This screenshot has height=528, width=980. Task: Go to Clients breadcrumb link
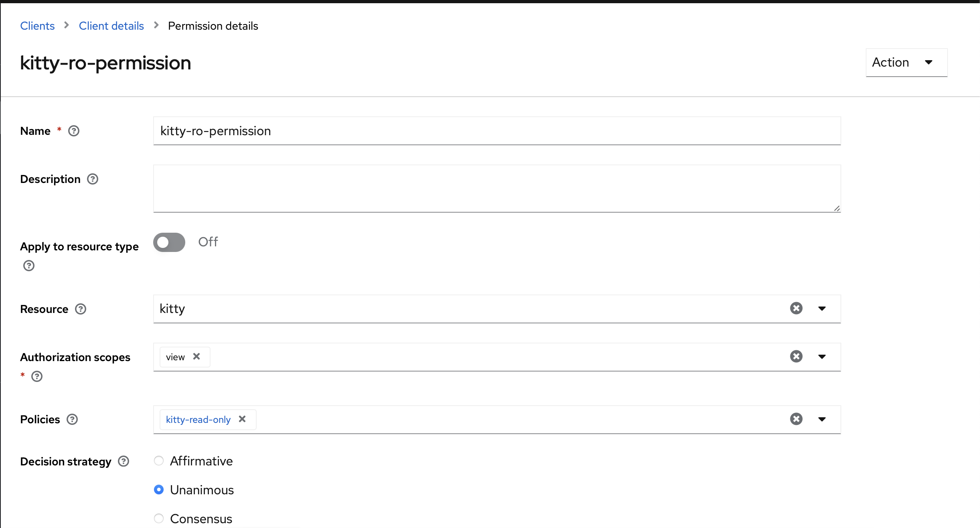[37, 26]
